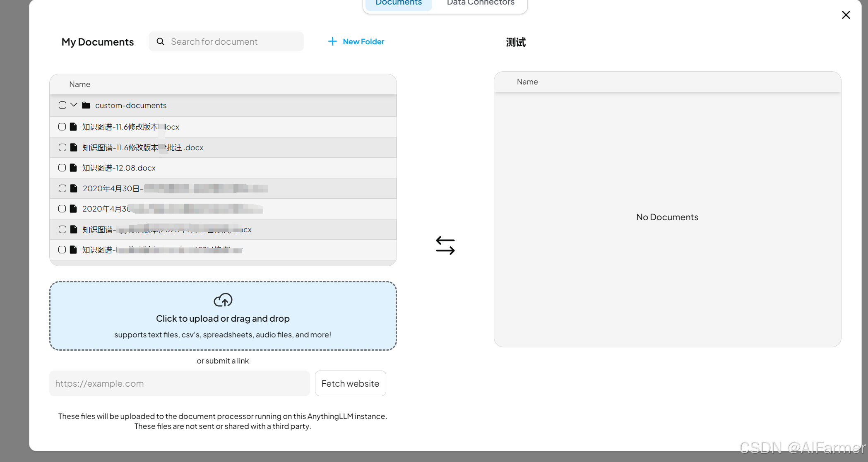Viewport: 868px width, 462px height.
Task: Click the move-to-workspace swap arrows icon
Action: click(445, 245)
